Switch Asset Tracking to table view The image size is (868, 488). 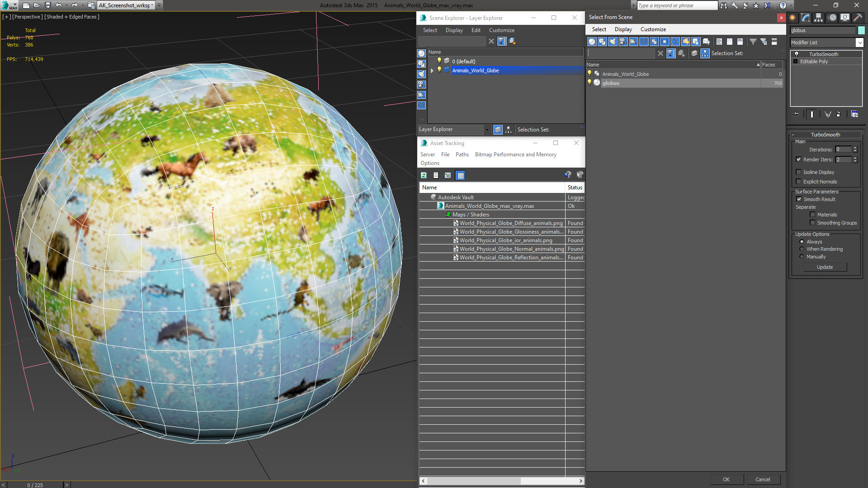(x=460, y=175)
